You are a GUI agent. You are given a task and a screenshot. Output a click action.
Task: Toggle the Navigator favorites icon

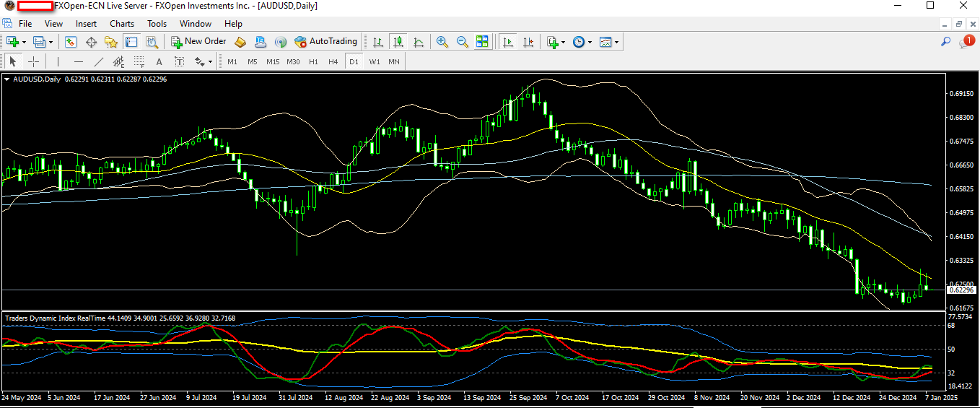coord(110,42)
